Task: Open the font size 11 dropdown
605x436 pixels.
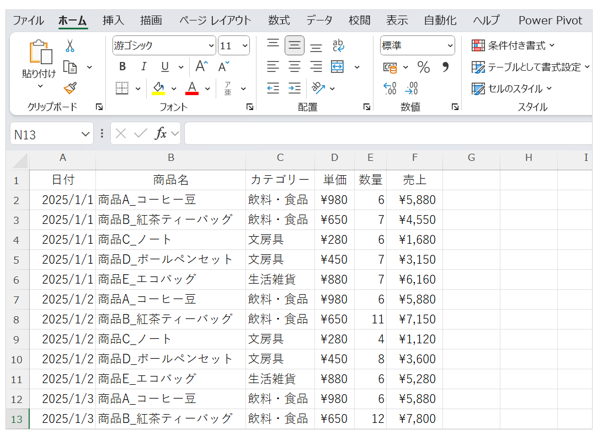Action: [x=245, y=46]
